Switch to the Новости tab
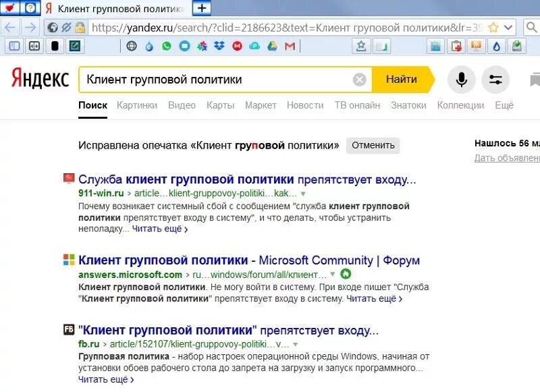 pyautogui.click(x=305, y=105)
